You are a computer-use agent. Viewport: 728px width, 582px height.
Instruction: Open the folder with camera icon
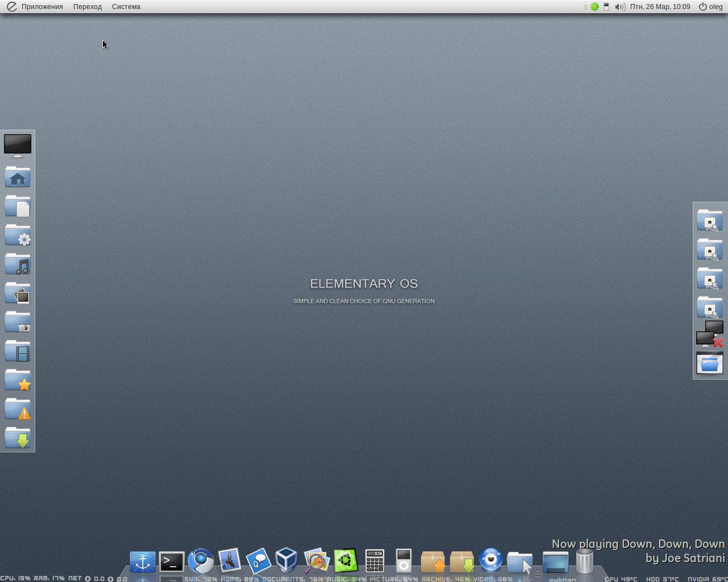click(x=18, y=322)
